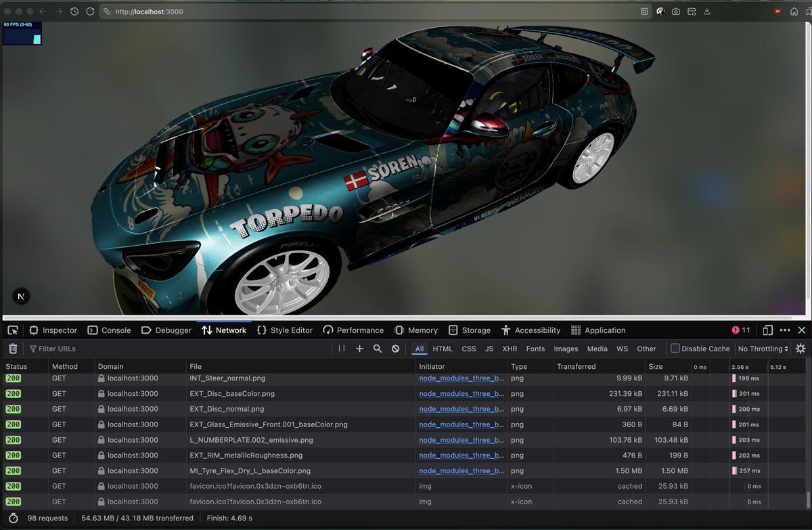Filter requests by WS

[622, 349]
